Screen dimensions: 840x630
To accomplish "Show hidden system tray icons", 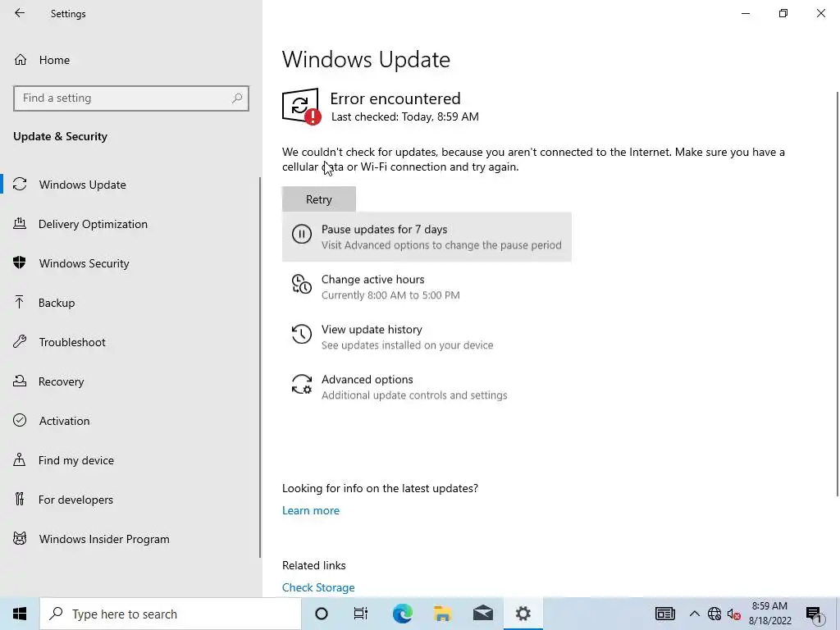I will point(694,614).
